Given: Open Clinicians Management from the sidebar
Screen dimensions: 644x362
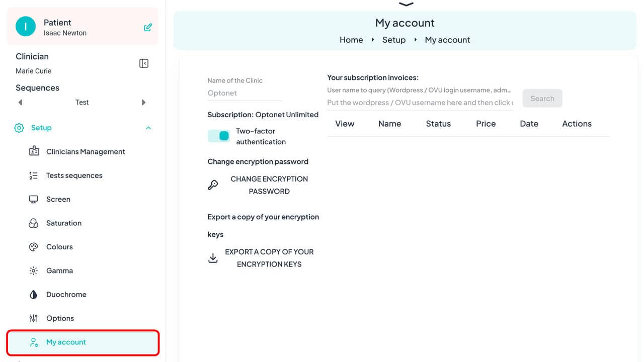Looking at the screenshot, I should tap(33, 151).
